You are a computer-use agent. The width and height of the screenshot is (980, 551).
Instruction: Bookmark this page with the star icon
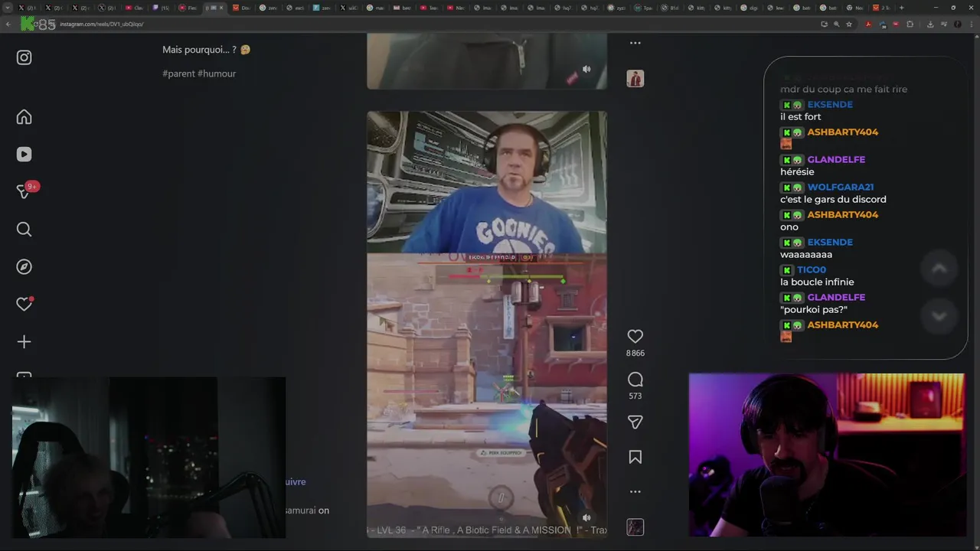coord(848,24)
